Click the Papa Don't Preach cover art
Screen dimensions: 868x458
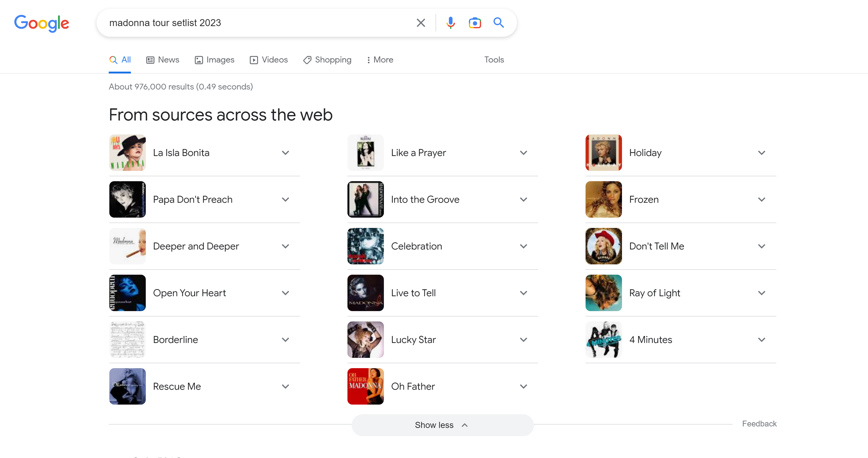click(x=127, y=200)
